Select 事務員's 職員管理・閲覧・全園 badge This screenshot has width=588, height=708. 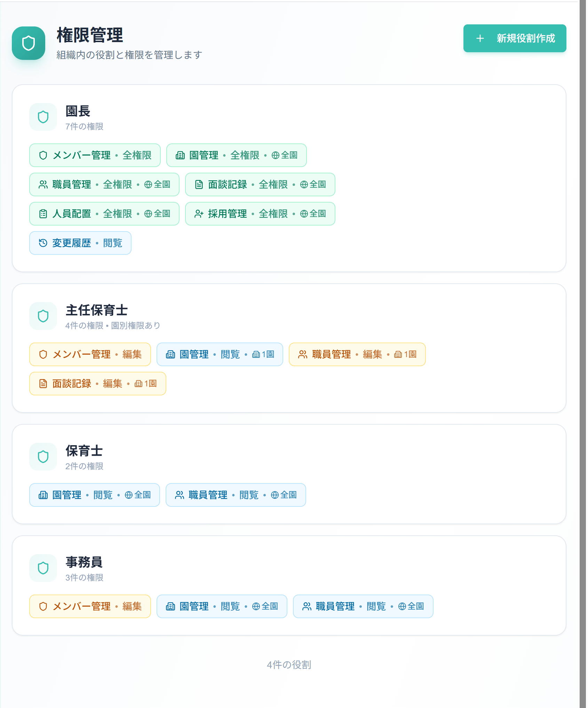pos(363,606)
